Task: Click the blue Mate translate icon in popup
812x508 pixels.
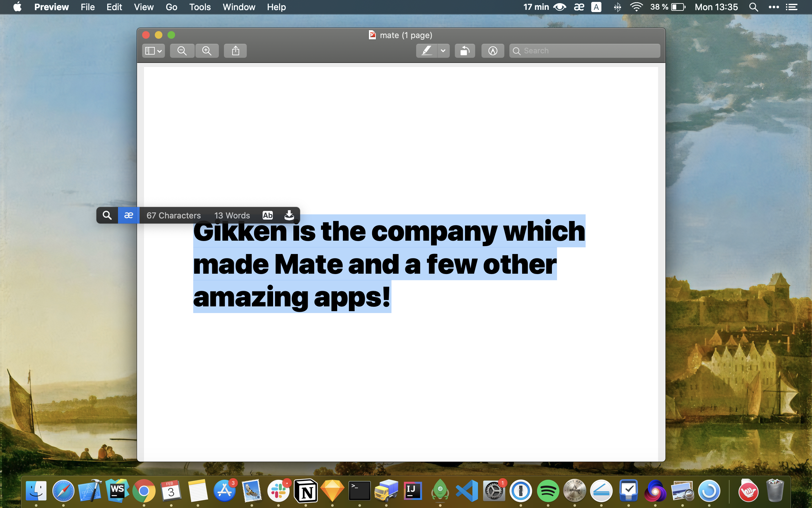Action: 128,215
